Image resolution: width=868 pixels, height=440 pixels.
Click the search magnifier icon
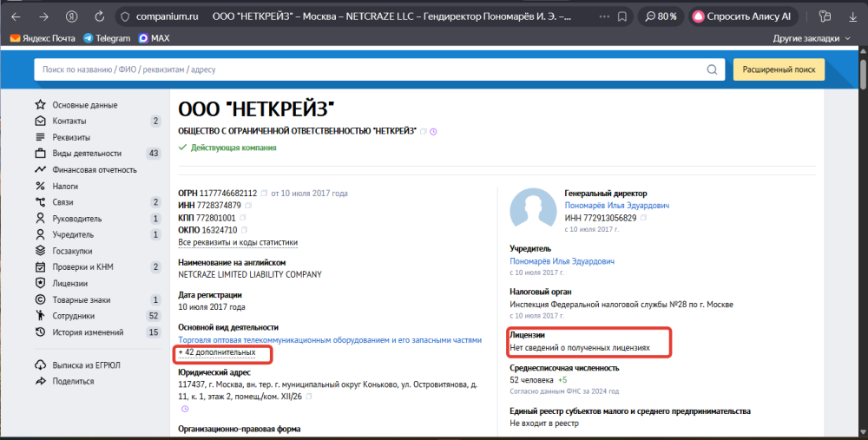[x=712, y=69]
